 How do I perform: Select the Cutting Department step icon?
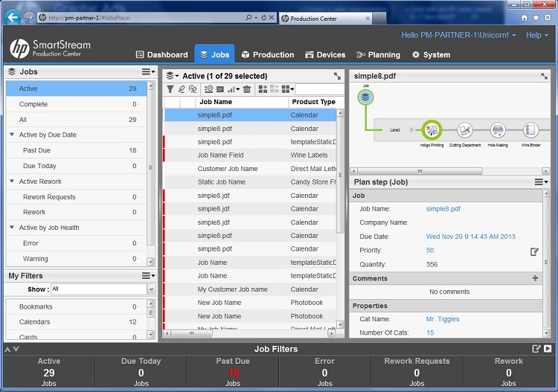(x=465, y=130)
